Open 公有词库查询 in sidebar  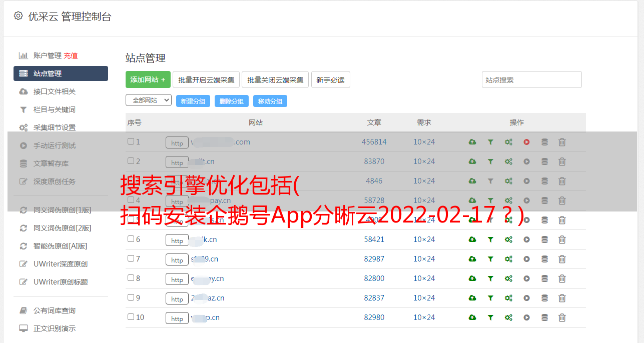(55, 310)
